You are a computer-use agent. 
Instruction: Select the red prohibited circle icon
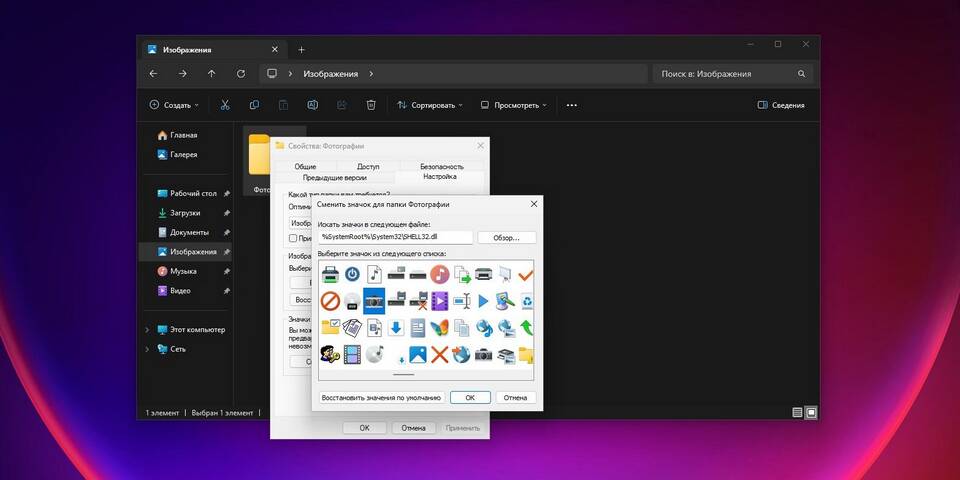330,301
